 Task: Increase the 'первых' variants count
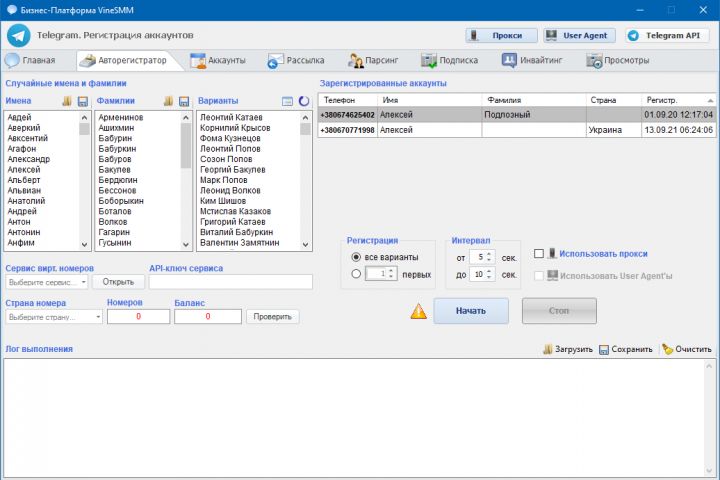(391, 271)
